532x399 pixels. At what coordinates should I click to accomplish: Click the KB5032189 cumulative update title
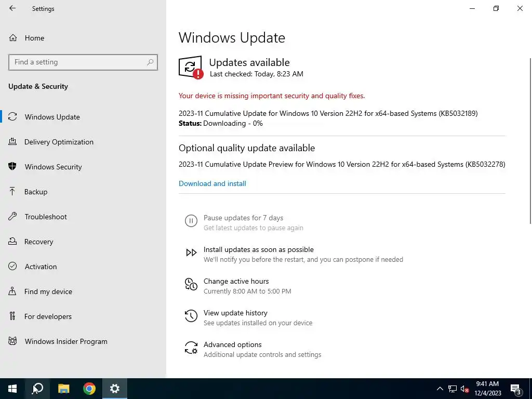click(x=328, y=113)
